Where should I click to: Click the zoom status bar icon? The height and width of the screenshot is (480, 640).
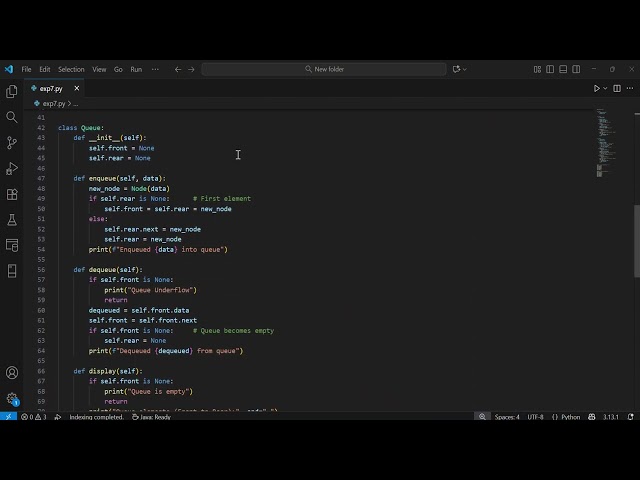pyautogui.click(x=482, y=417)
